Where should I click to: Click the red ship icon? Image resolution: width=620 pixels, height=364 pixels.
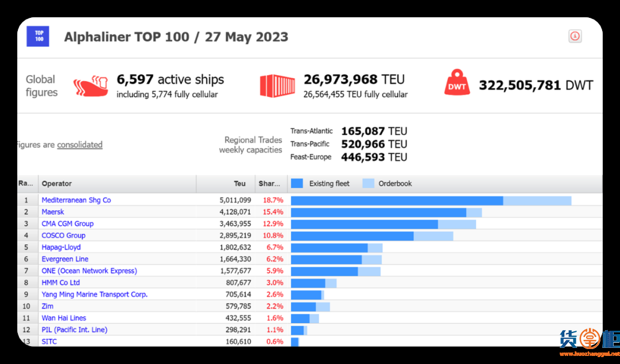(91, 86)
